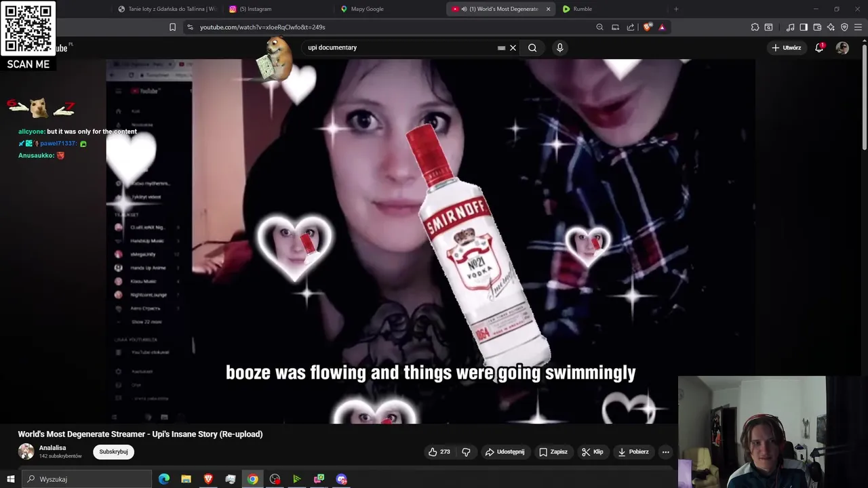
Task: Open the browser extensions puzzle icon
Action: coord(755,27)
